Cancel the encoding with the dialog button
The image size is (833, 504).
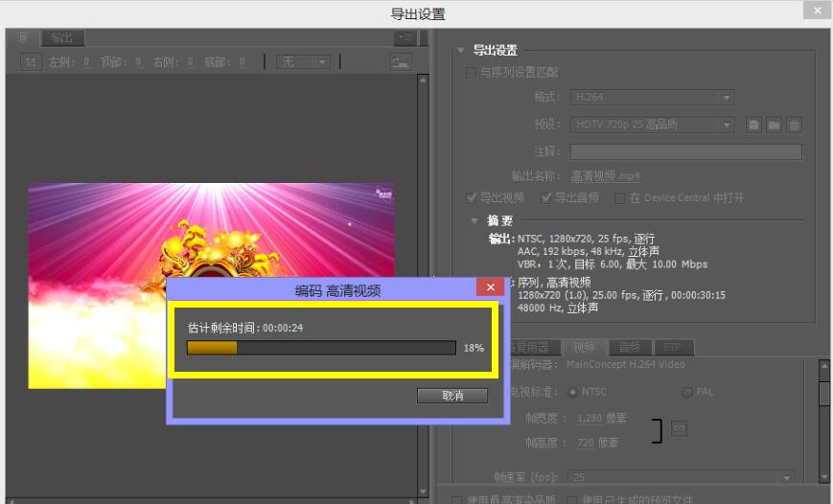452,396
